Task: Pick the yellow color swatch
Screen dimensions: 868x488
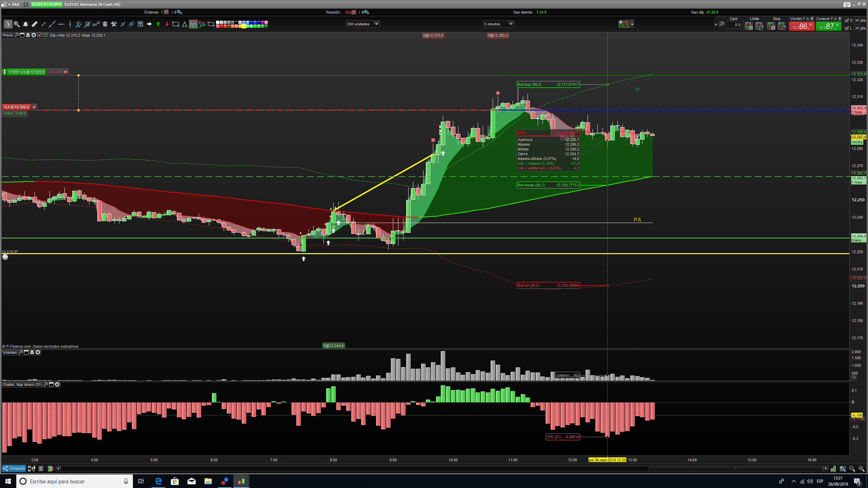Action: click(x=243, y=26)
